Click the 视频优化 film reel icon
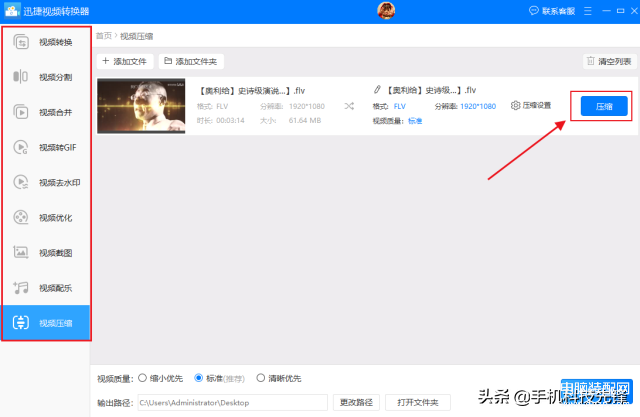The height and width of the screenshot is (417, 640). tap(21, 217)
